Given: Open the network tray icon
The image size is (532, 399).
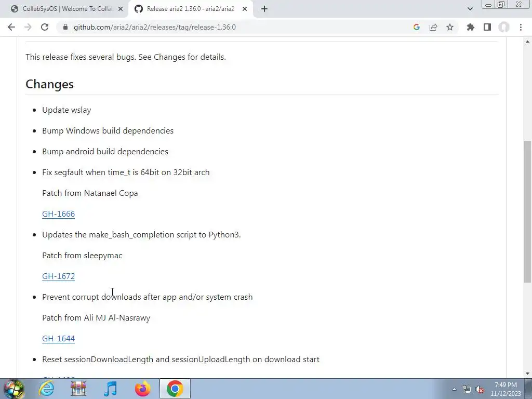Looking at the screenshot, I should coord(467,390).
